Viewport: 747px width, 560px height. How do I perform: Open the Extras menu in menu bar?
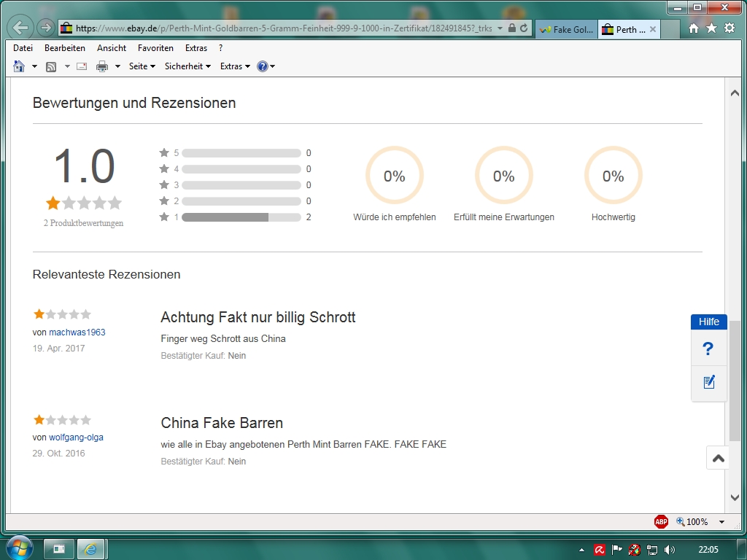pyautogui.click(x=196, y=48)
